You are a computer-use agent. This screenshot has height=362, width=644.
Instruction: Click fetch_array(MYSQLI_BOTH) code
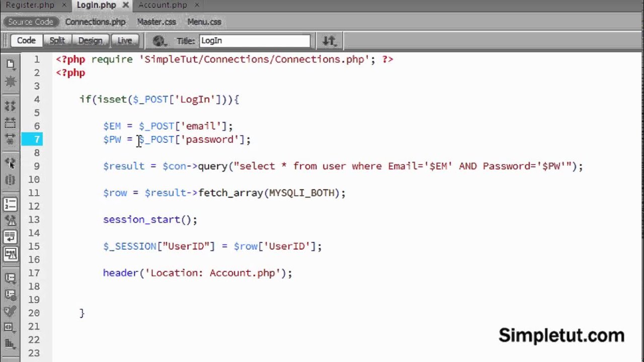click(269, 193)
